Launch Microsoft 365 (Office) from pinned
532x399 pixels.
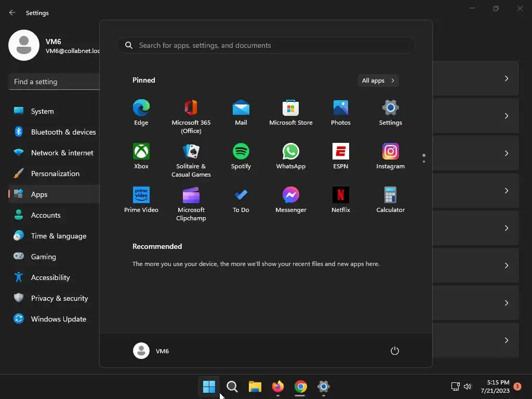coord(191,117)
